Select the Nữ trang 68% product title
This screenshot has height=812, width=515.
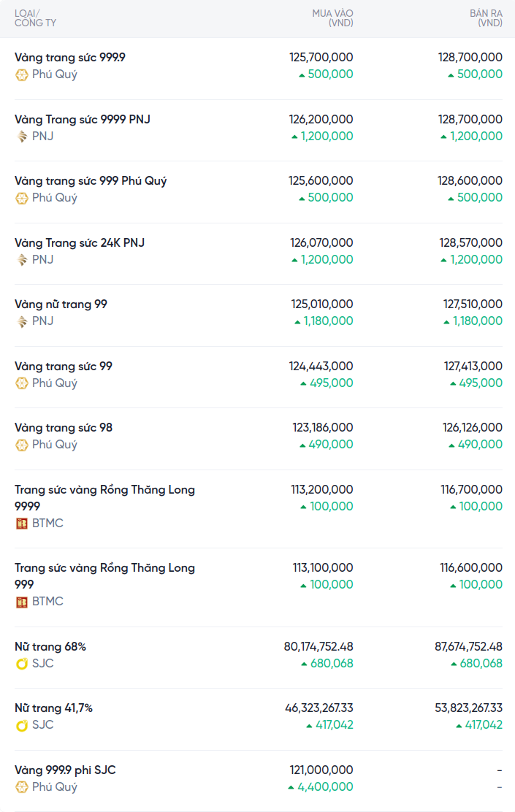50,646
